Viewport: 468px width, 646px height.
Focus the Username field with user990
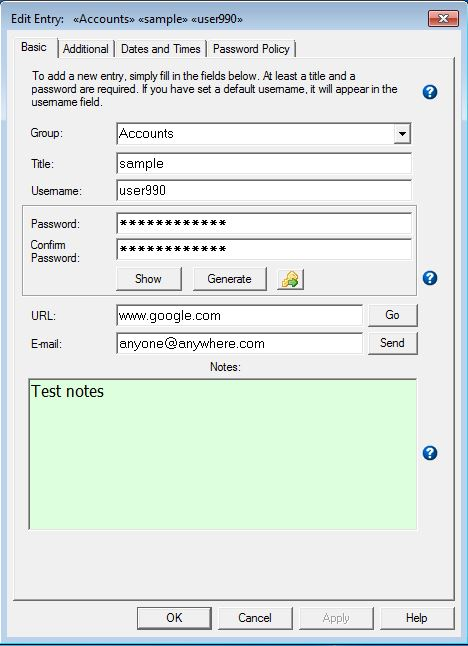tap(264, 190)
